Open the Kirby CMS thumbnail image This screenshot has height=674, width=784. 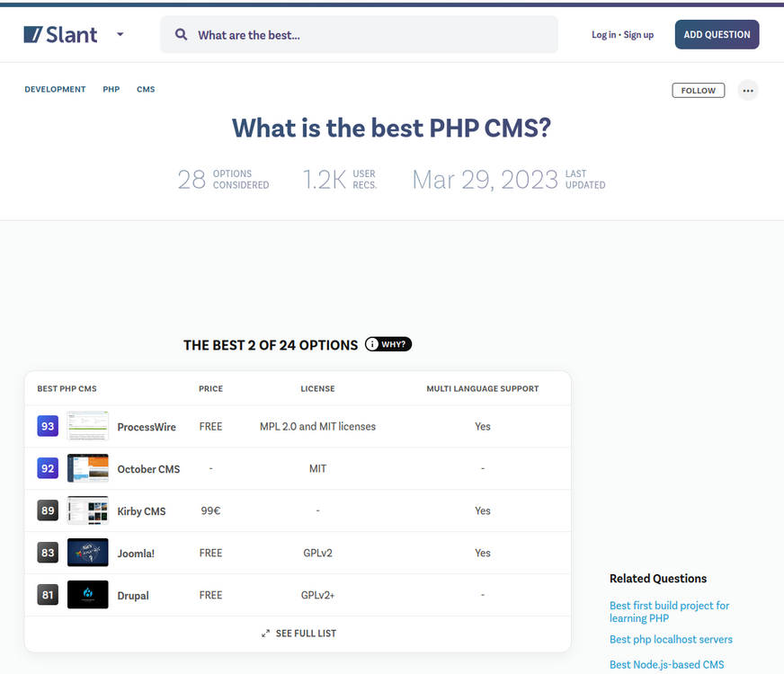coord(88,510)
